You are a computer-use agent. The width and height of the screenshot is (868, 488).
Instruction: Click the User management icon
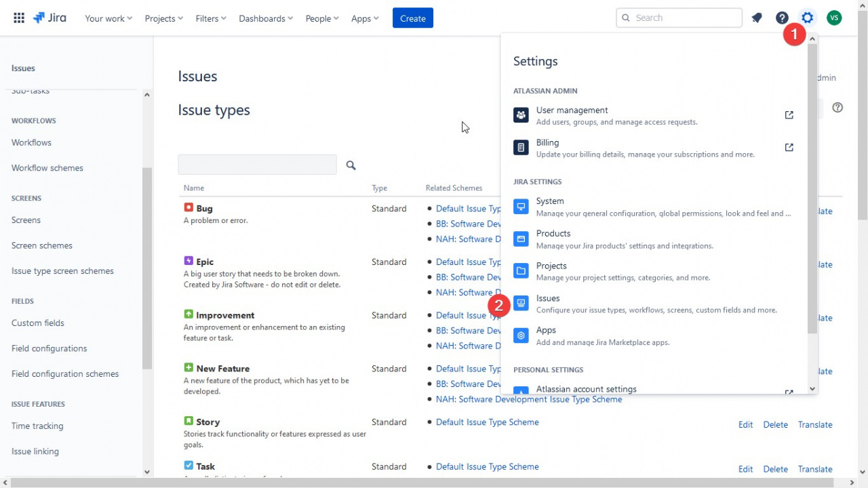click(521, 115)
